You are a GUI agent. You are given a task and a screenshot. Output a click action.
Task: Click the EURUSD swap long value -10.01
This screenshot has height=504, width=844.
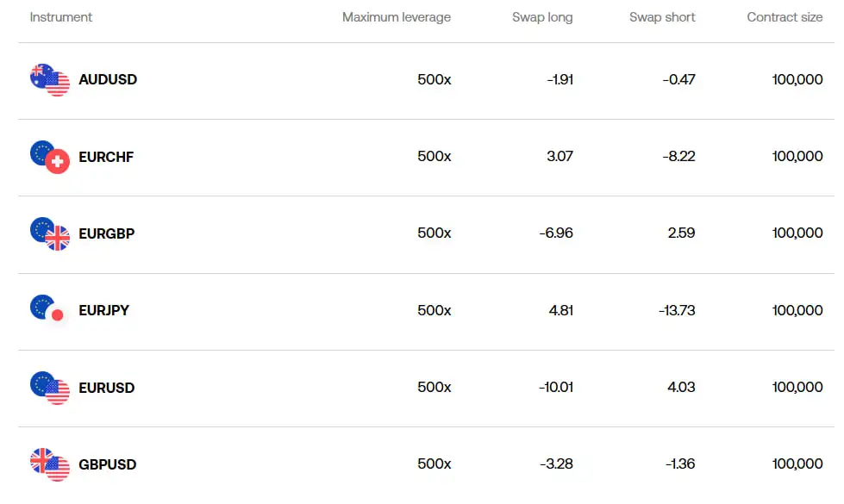pyautogui.click(x=556, y=388)
